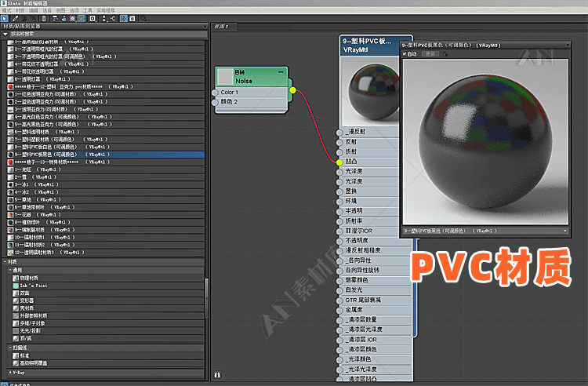Click the Lay Out All vertical icon

103,18
